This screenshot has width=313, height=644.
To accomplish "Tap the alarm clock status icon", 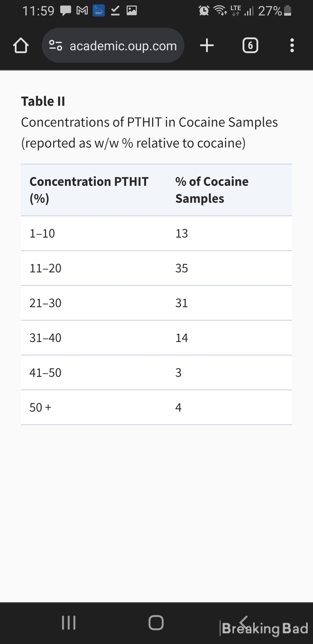I will tap(204, 10).
